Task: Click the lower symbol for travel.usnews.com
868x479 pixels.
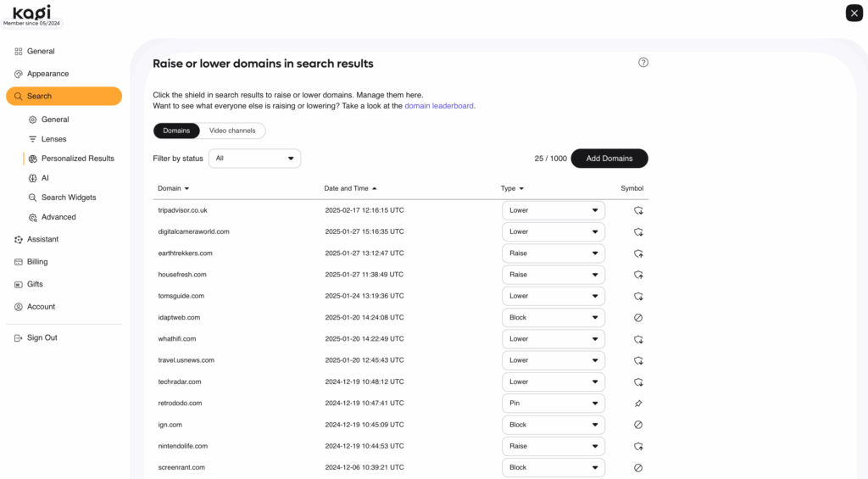Action: click(x=638, y=360)
